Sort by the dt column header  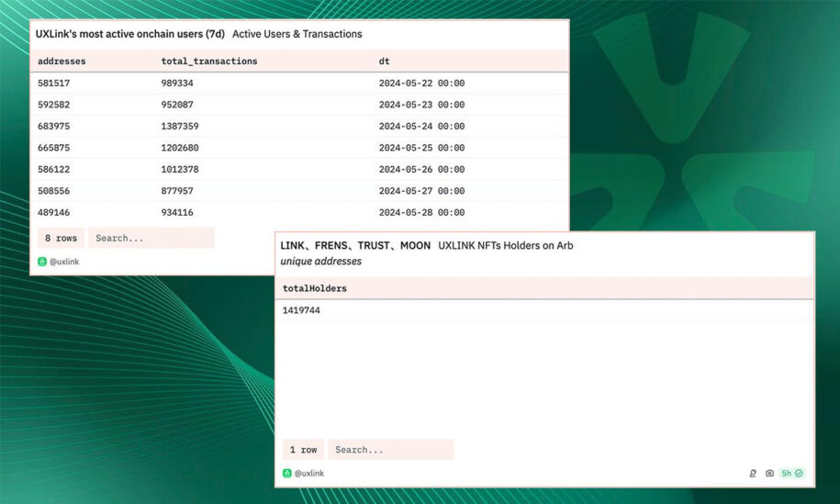pos(384,62)
